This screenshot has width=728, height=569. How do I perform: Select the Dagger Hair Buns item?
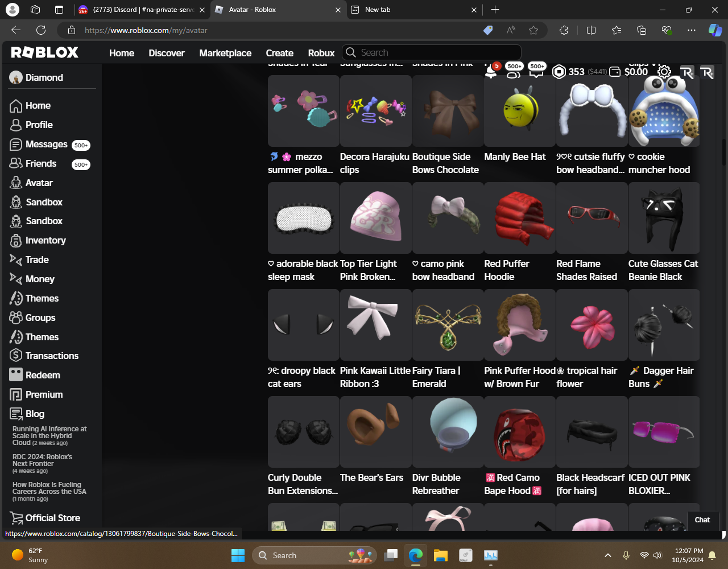tap(664, 325)
